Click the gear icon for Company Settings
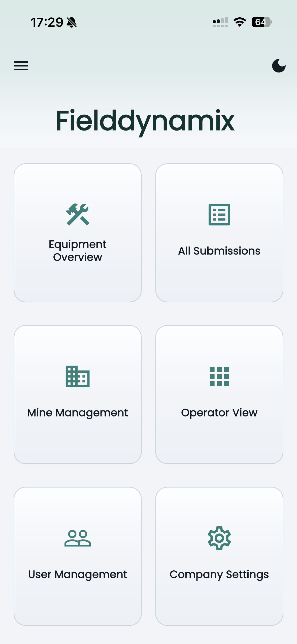297x644 pixels. point(219,538)
